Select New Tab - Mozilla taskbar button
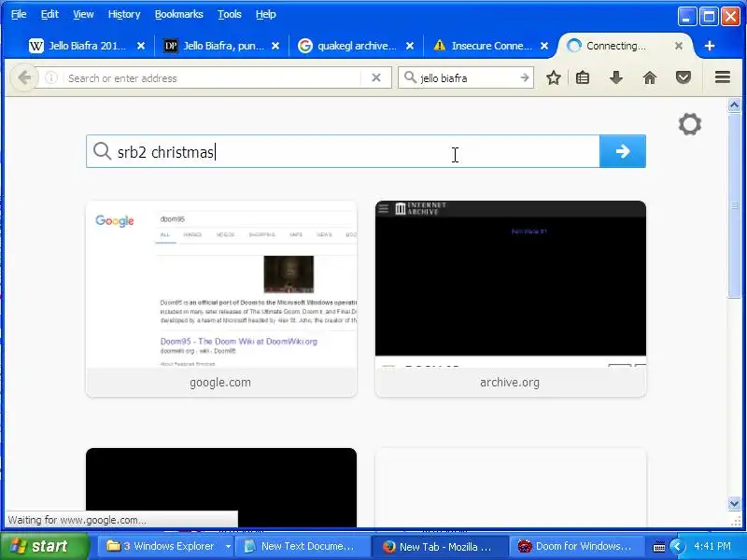Image resolution: width=747 pixels, height=560 pixels. (439, 546)
